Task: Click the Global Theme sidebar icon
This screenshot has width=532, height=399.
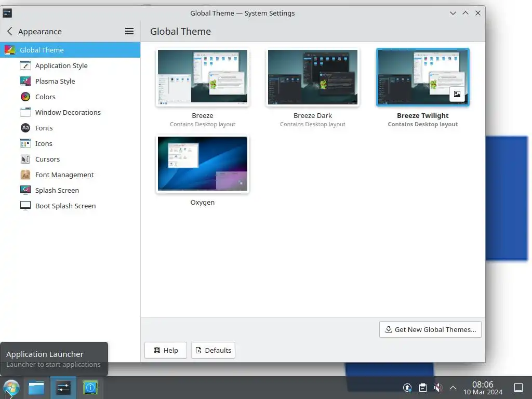Action: tap(10, 50)
